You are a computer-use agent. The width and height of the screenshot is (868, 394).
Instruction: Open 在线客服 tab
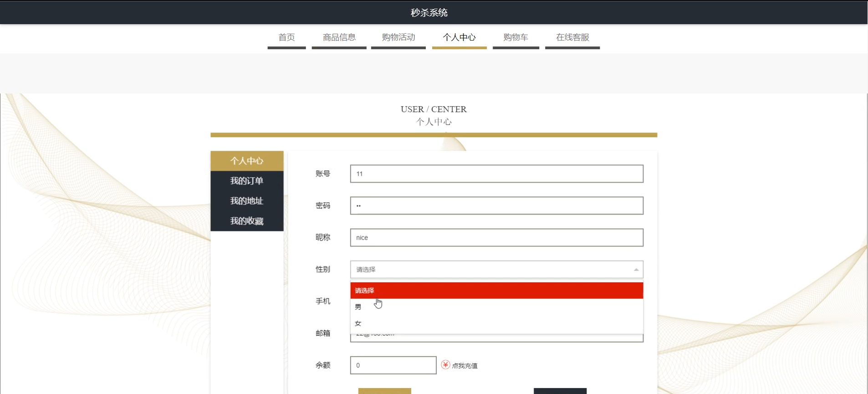(572, 38)
